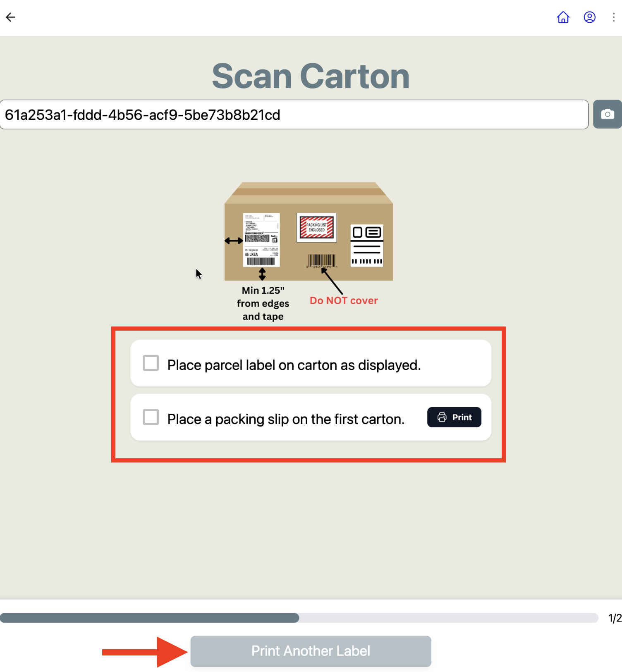
Task: Click the camera scan button
Action: pos(608,114)
